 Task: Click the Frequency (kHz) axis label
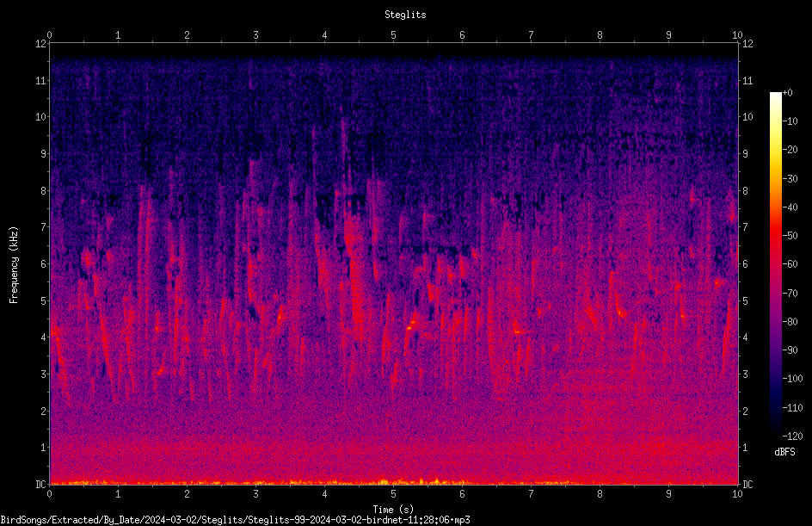(14, 265)
